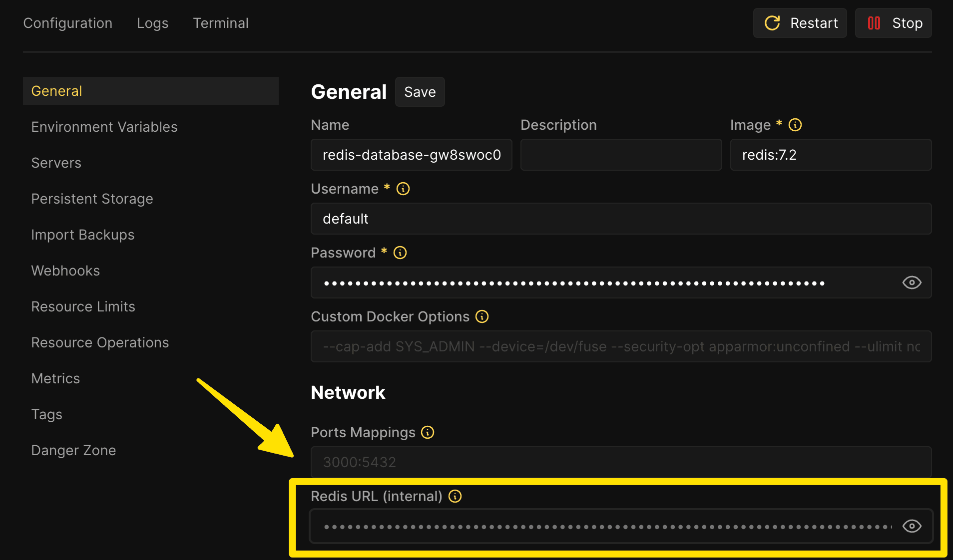
Task: Open the Configuration tab
Action: (68, 23)
